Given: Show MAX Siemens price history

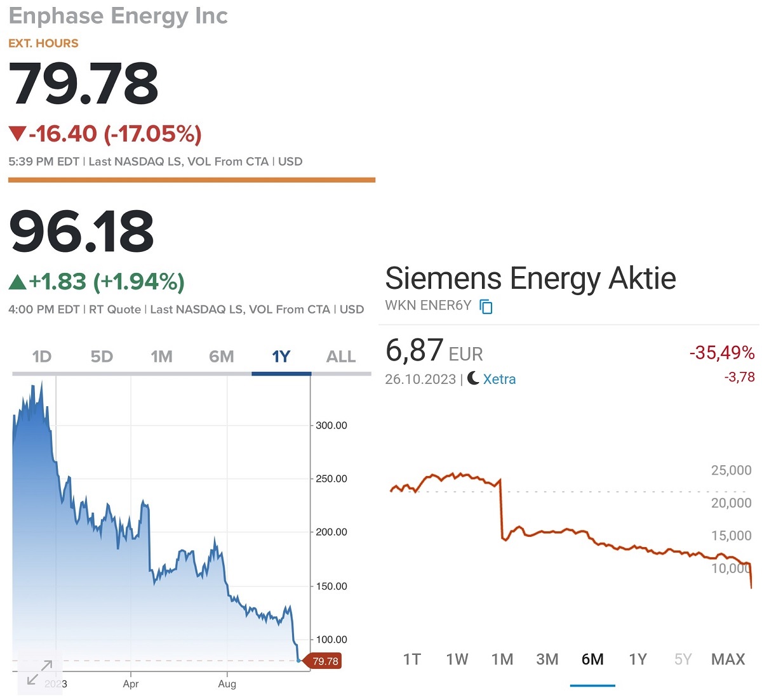Looking at the screenshot, I should [x=728, y=659].
